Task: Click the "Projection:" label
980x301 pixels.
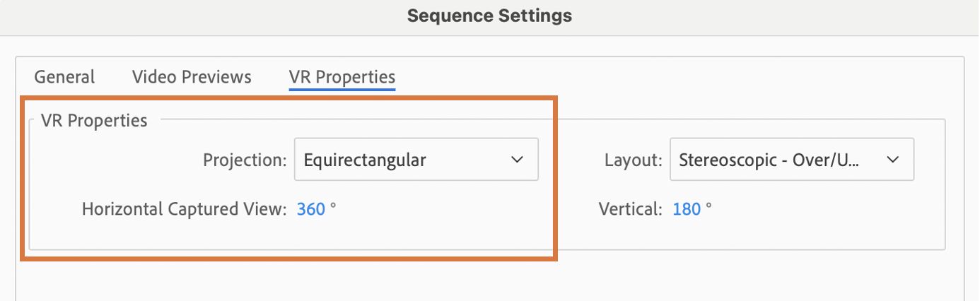Action: point(245,160)
